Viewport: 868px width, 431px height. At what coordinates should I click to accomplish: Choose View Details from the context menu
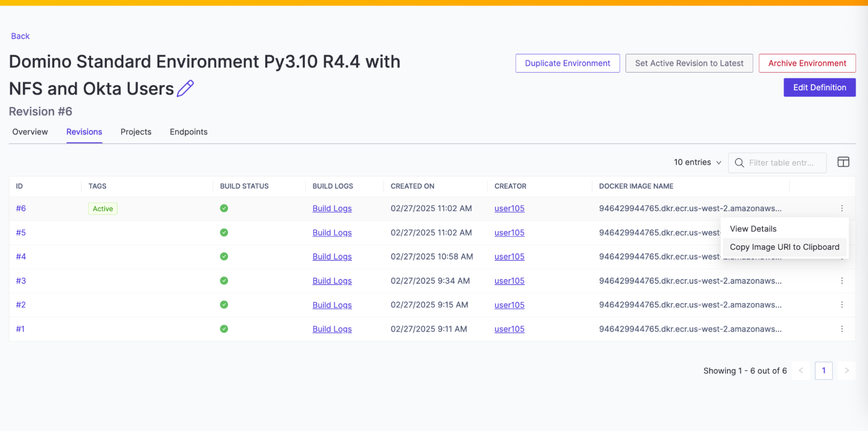(785, 229)
